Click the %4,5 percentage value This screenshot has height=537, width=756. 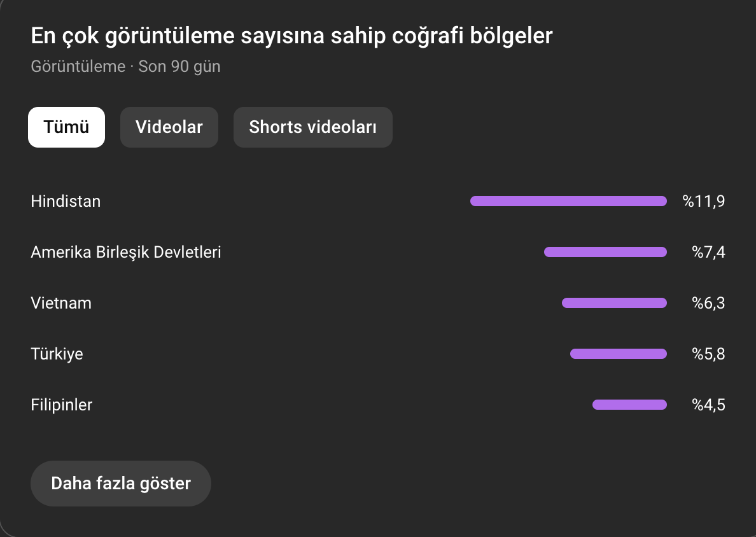(708, 405)
